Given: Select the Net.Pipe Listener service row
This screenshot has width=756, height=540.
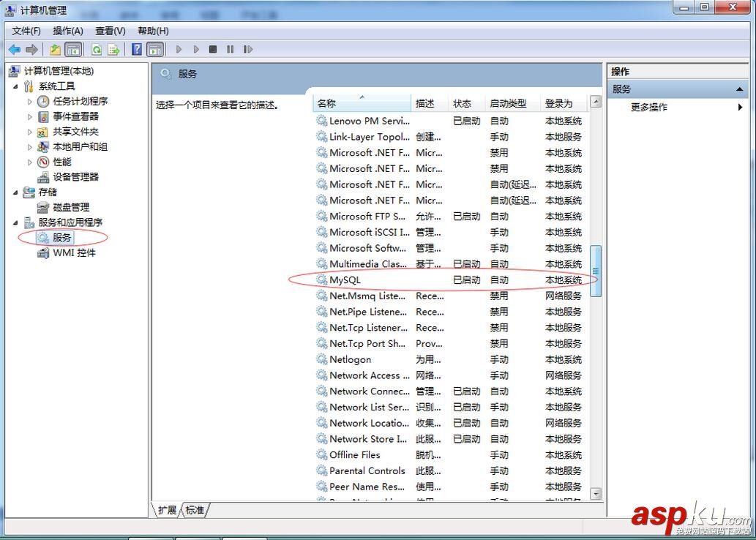Looking at the screenshot, I should 451,312.
